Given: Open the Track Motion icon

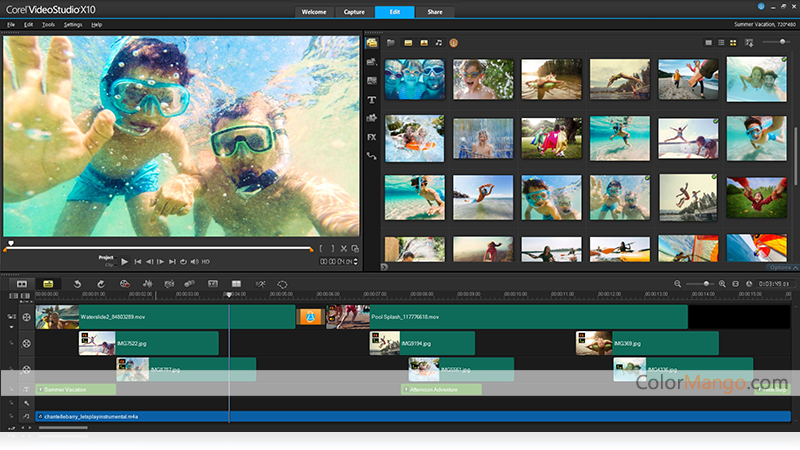Looking at the screenshot, I should click(x=189, y=284).
